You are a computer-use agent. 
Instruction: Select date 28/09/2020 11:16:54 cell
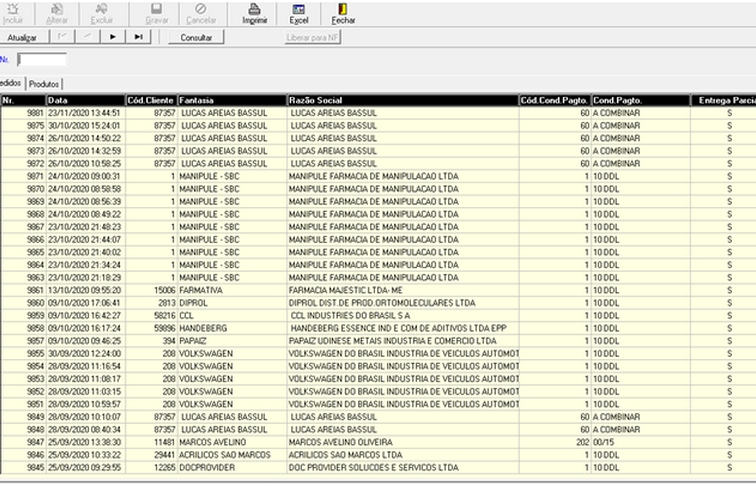click(x=85, y=366)
